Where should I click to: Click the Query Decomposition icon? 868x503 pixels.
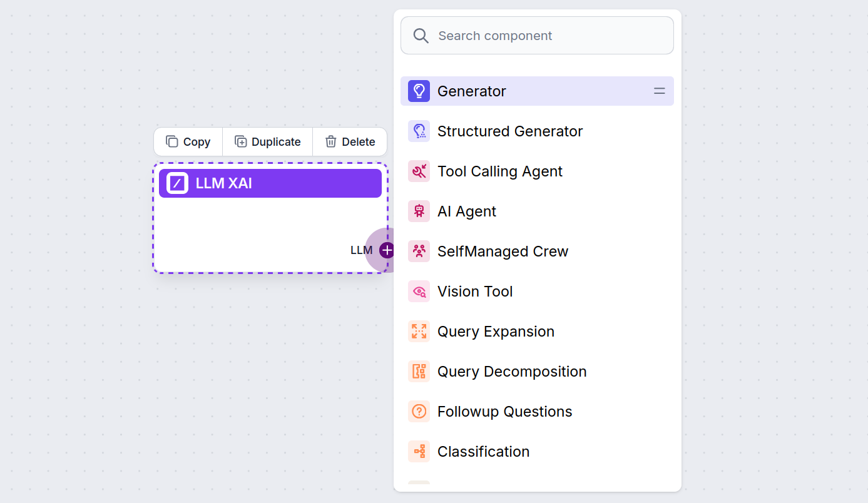coord(419,371)
